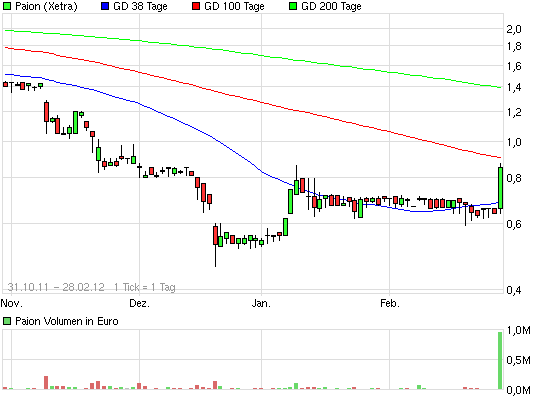This screenshot has width=545, height=398.
Task: Click the 1,0M volume axis value
Action: [x=519, y=330]
